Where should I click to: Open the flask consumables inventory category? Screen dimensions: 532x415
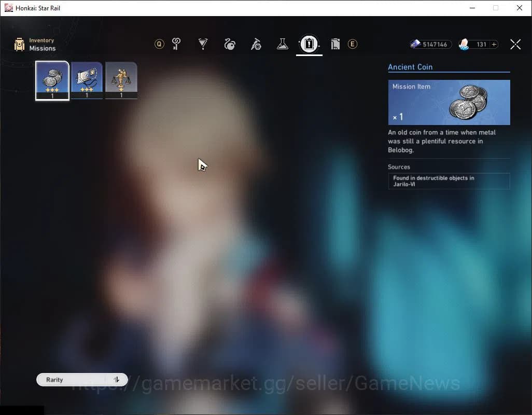(282, 44)
